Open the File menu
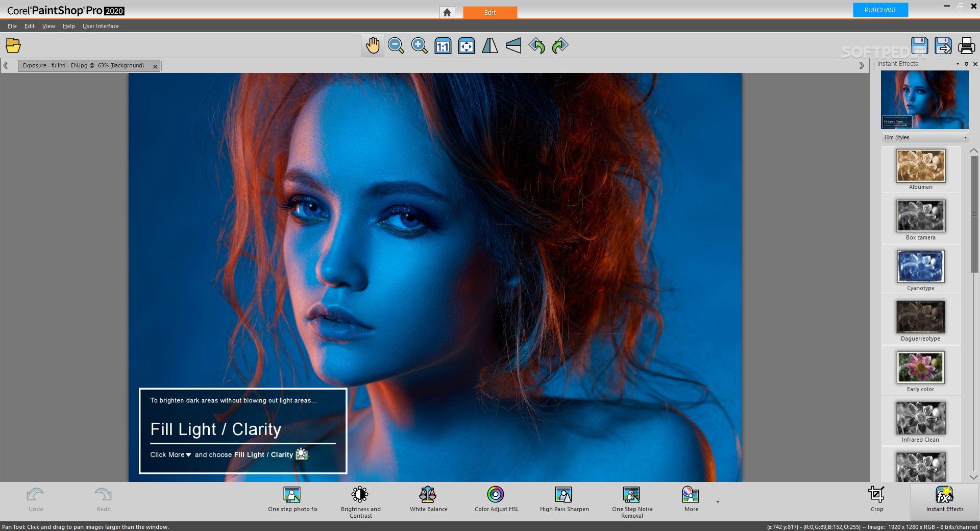Viewport: 980px width, 531px height. (x=12, y=26)
